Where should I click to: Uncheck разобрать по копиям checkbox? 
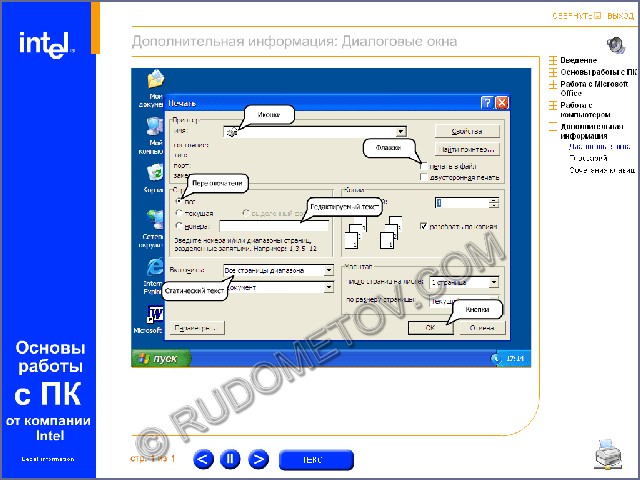pos(424,226)
